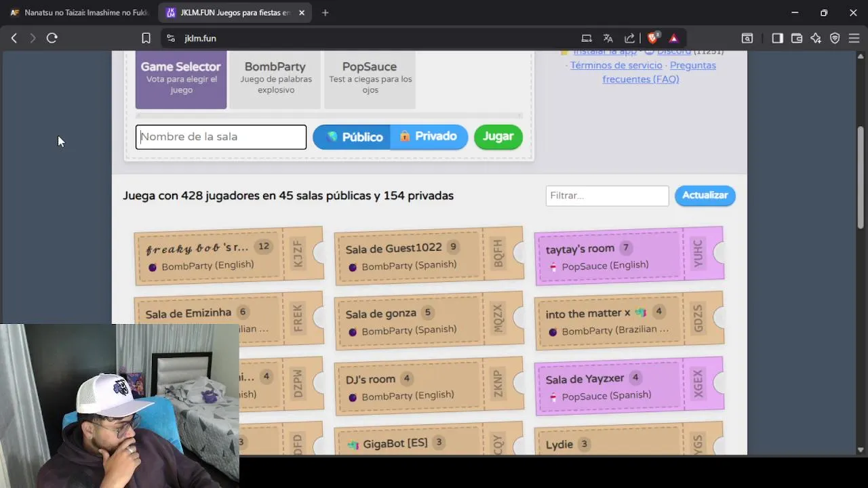
Task: Click the green Jugar button
Action: click(x=498, y=137)
